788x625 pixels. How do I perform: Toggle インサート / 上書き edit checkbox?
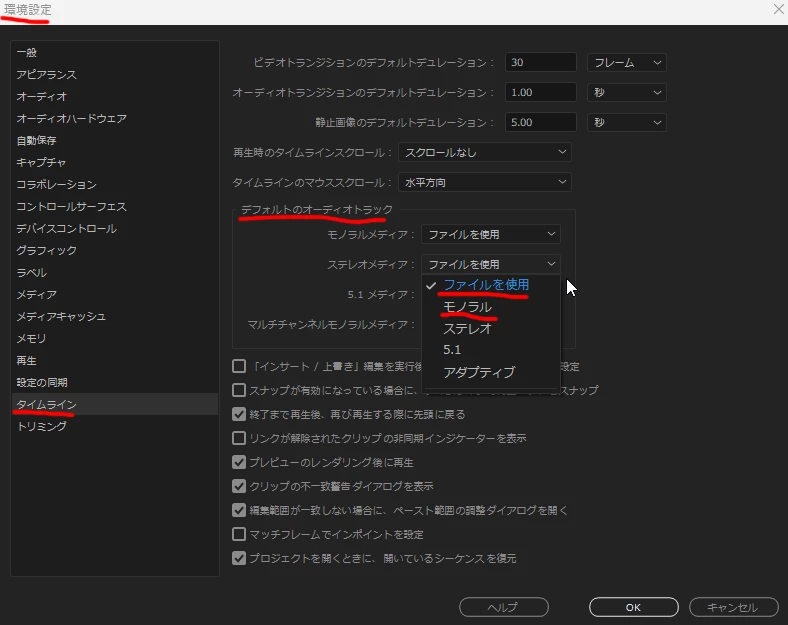pyautogui.click(x=239, y=366)
